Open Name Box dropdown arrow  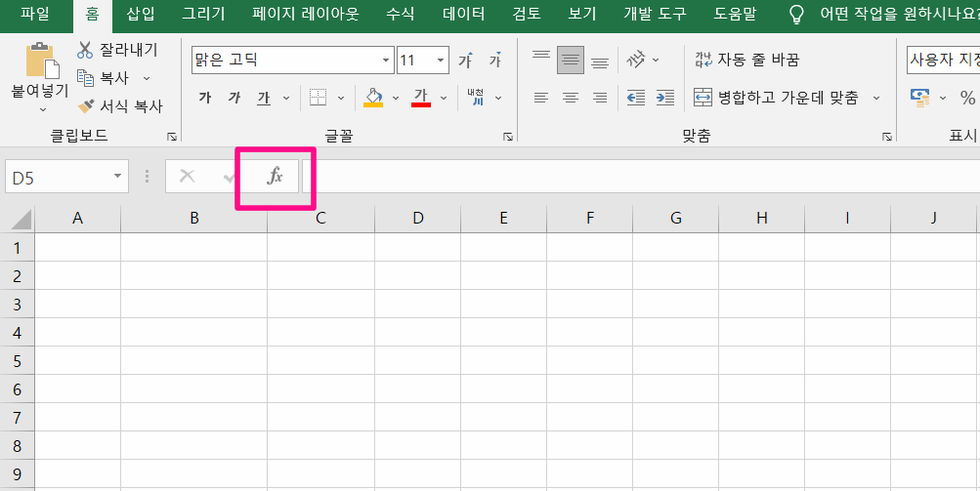click(x=118, y=177)
